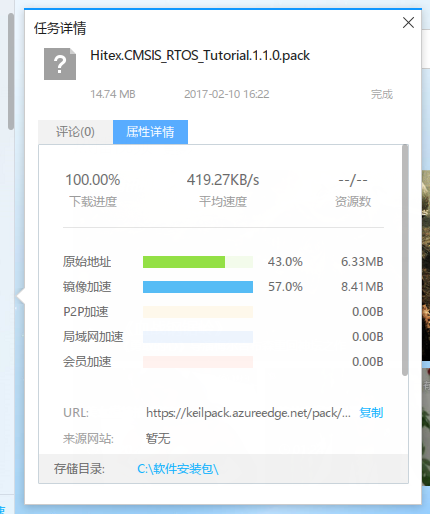Click the 6.33MB size value
This screenshot has width=430, height=514.
(x=362, y=262)
